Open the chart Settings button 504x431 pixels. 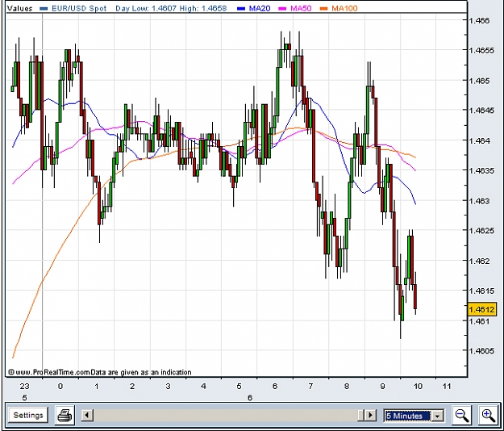point(28,415)
